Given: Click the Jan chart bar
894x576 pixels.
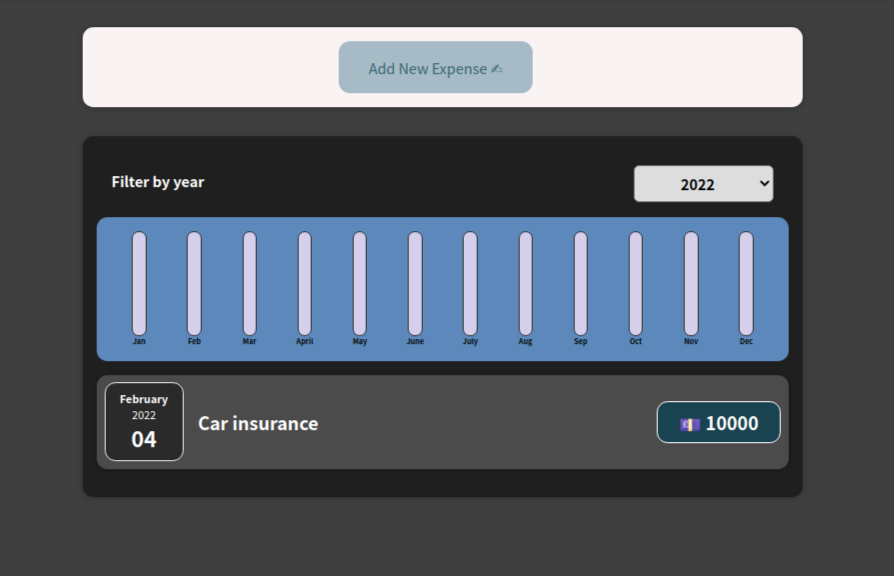Looking at the screenshot, I should 139,283.
